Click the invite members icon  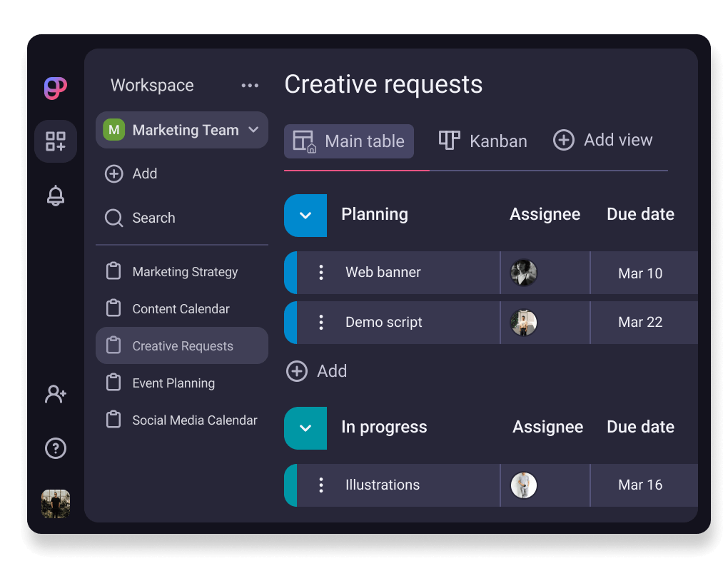(x=56, y=394)
